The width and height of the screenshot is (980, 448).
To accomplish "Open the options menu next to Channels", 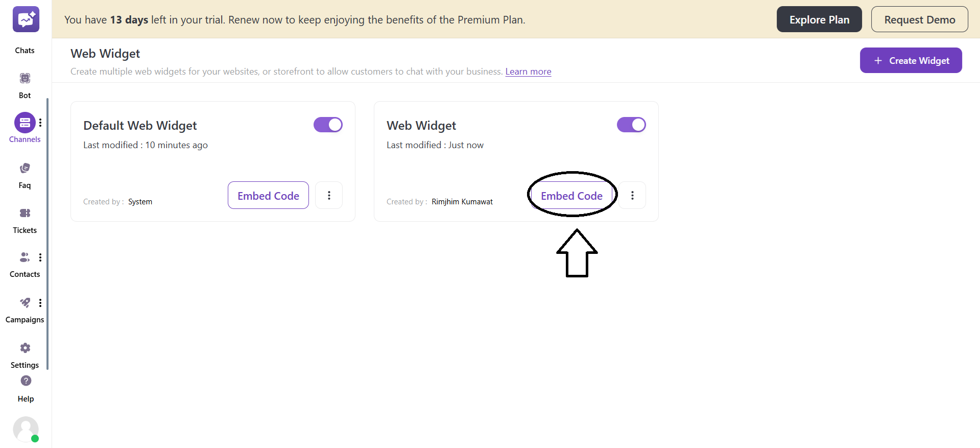I will coord(40,122).
